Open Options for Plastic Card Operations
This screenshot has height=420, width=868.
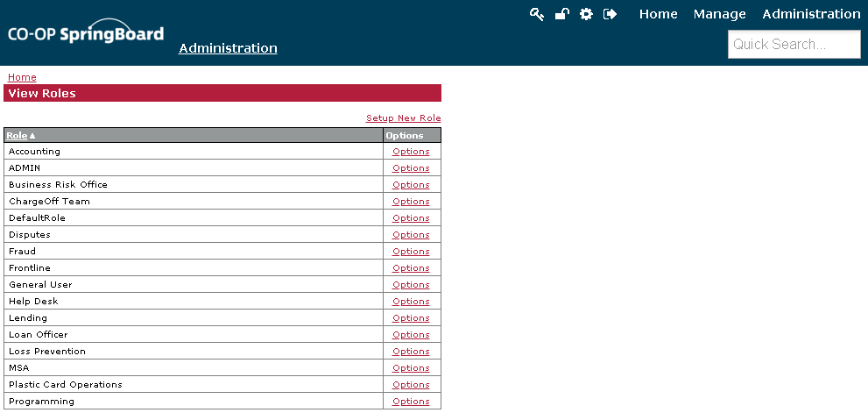(411, 384)
